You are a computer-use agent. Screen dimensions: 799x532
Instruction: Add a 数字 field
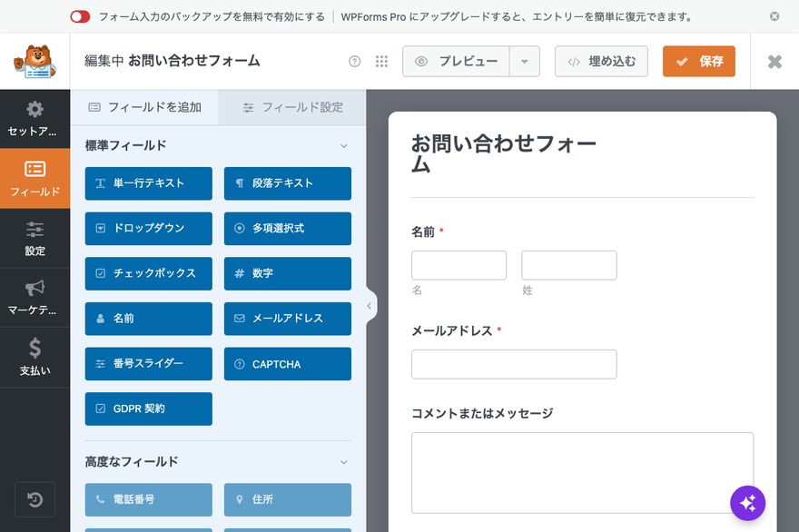tap(288, 273)
